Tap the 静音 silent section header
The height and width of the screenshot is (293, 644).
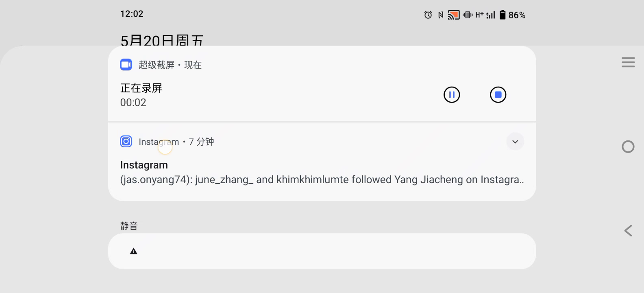click(129, 226)
